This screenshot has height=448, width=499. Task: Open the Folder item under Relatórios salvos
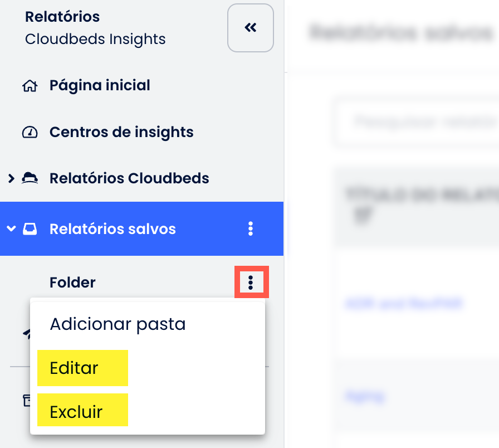[72, 283]
